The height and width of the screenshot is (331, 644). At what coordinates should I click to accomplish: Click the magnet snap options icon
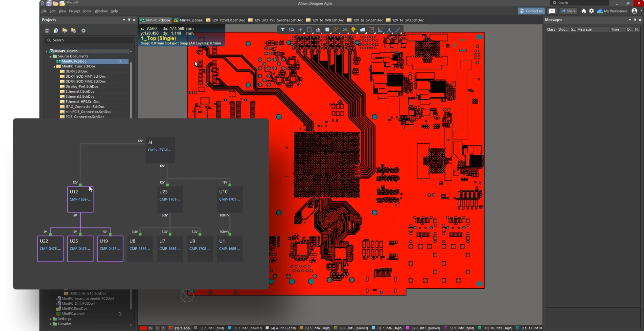[291, 30]
